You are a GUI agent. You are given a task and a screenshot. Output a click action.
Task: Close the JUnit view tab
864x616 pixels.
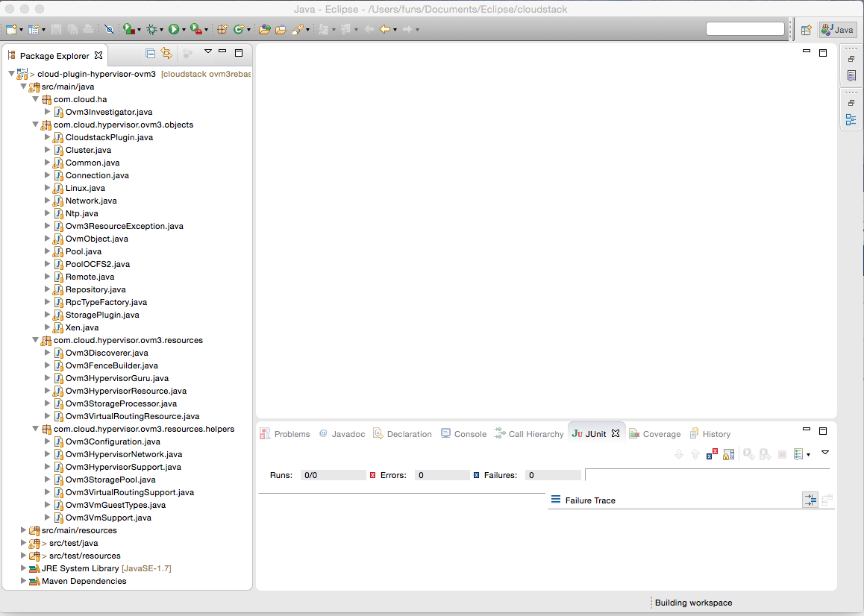(616, 433)
